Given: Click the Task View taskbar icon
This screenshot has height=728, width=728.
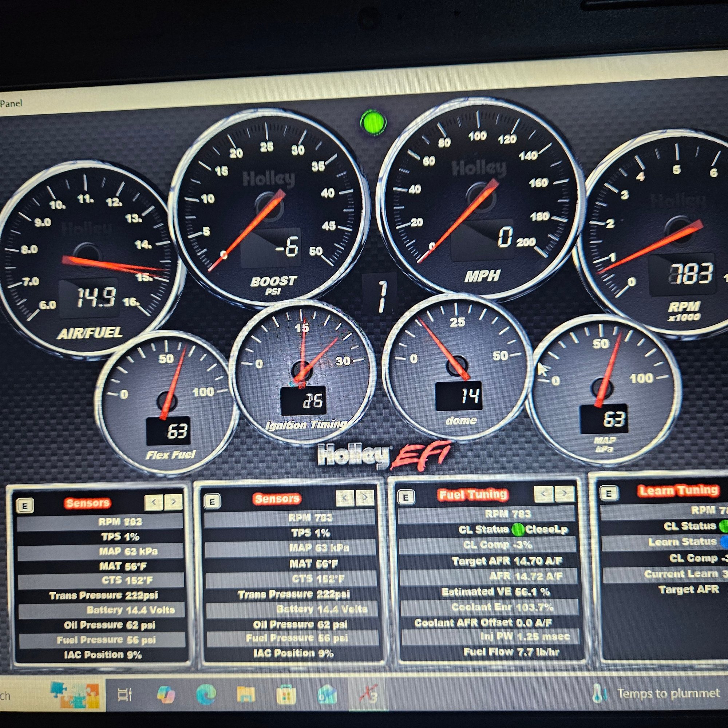Looking at the screenshot, I should (125, 695).
